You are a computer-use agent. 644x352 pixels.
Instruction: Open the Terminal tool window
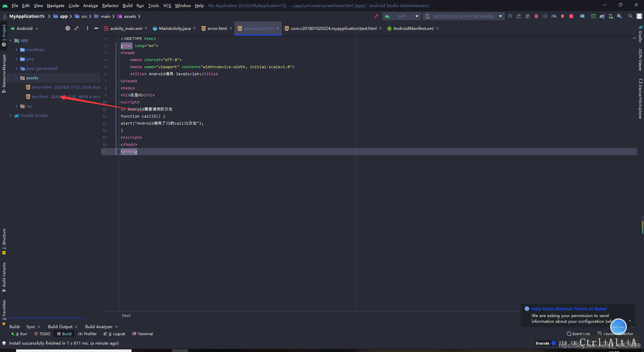[143, 334]
